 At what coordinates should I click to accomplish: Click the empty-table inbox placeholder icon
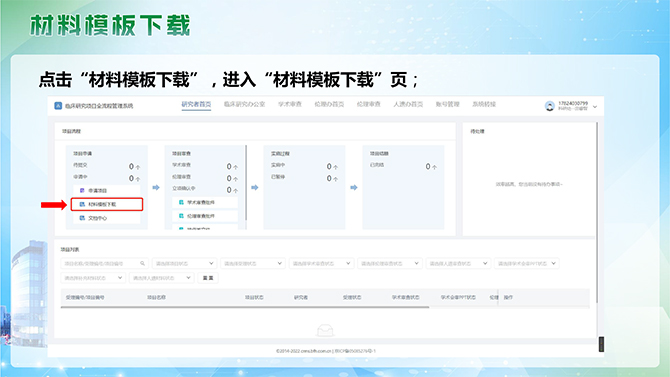tap(325, 330)
